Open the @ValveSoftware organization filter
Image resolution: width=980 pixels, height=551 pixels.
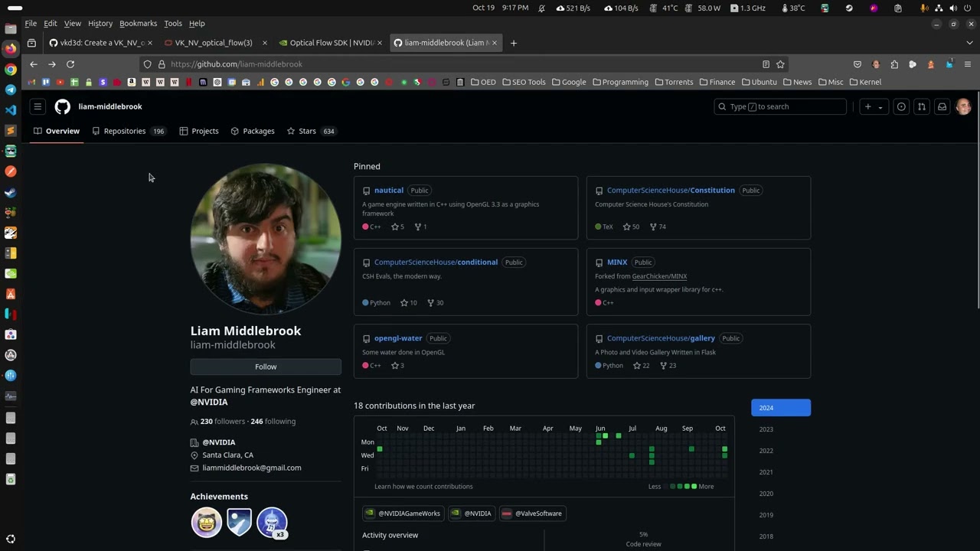click(x=533, y=514)
